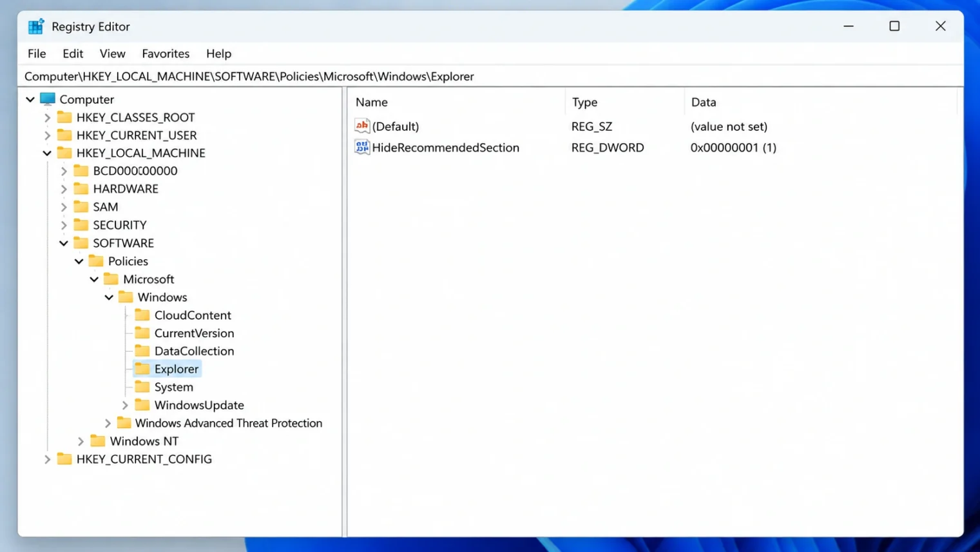Expand the SAM key
This screenshot has height=552, width=980.
pos(64,207)
